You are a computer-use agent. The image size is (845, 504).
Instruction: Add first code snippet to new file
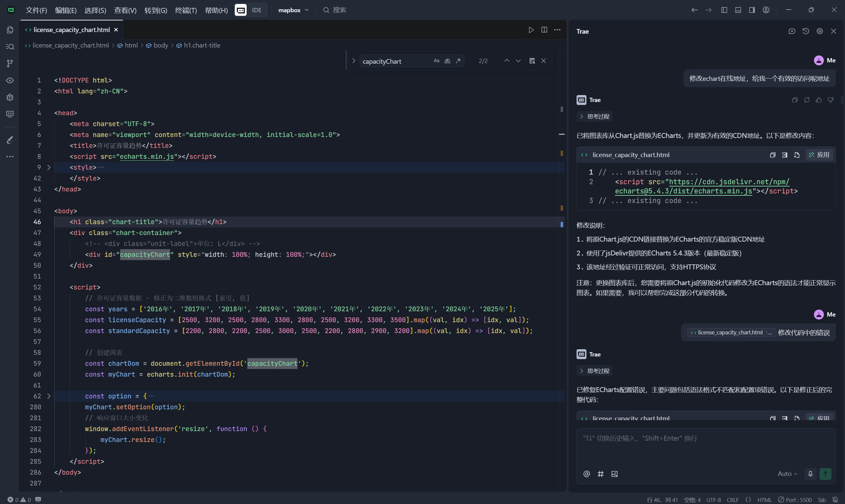(796, 155)
